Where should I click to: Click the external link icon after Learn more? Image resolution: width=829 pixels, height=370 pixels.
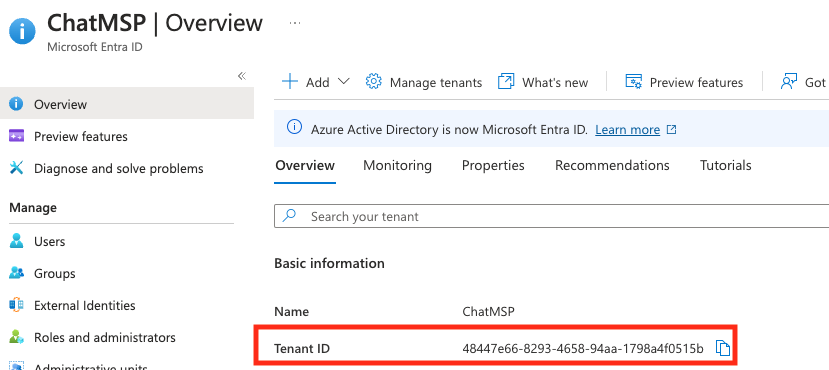[x=671, y=129]
